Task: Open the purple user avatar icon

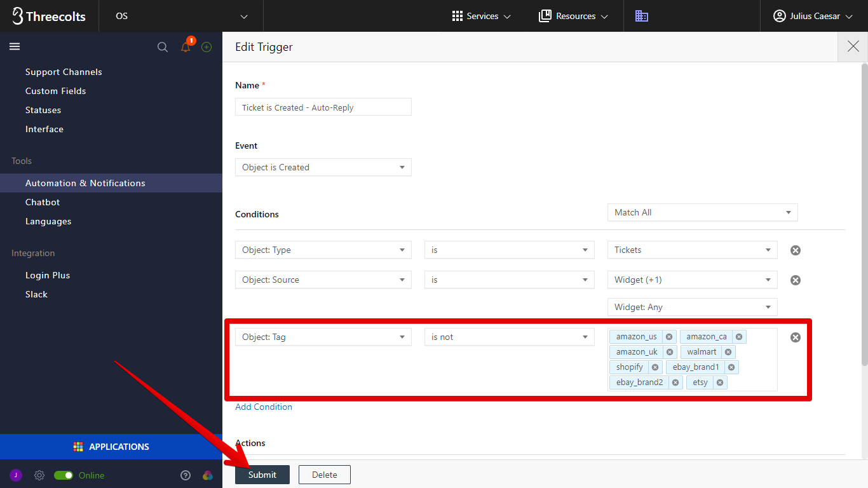Action: (x=16, y=475)
